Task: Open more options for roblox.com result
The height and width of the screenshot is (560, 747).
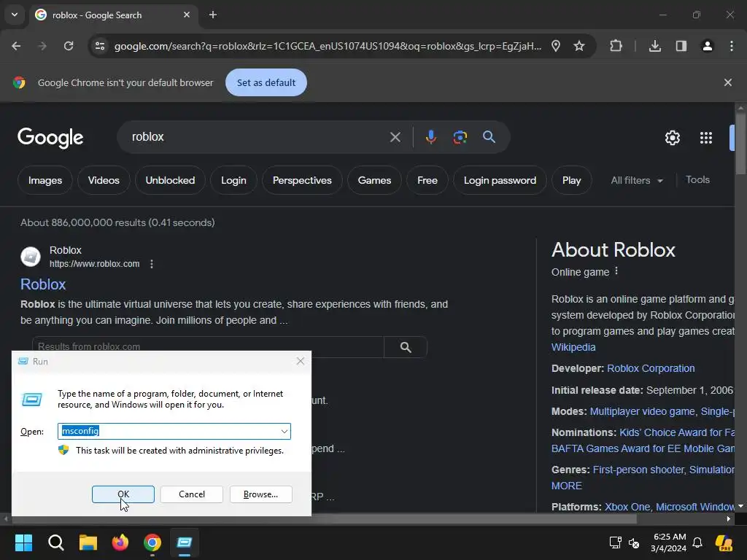Action: coord(152,264)
